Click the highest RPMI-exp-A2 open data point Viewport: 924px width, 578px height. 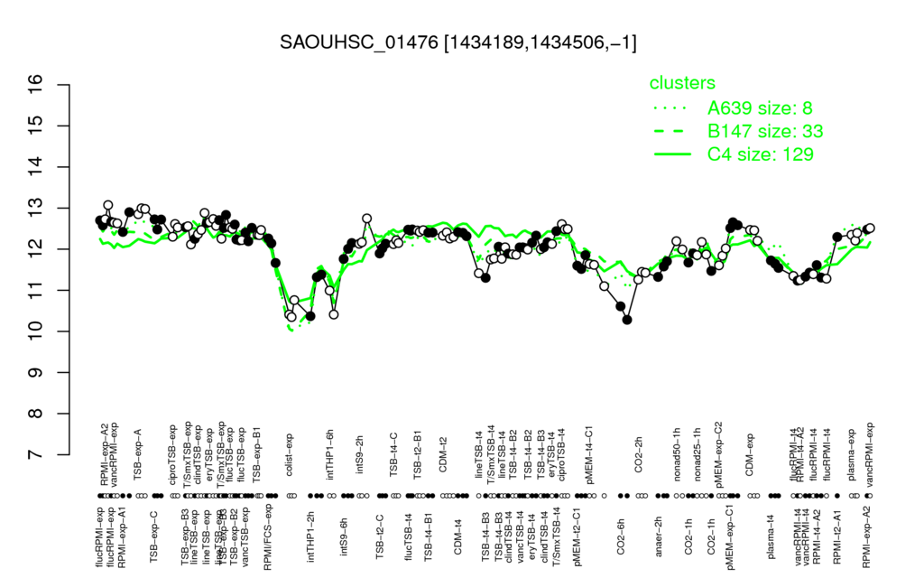pos(108,205)
